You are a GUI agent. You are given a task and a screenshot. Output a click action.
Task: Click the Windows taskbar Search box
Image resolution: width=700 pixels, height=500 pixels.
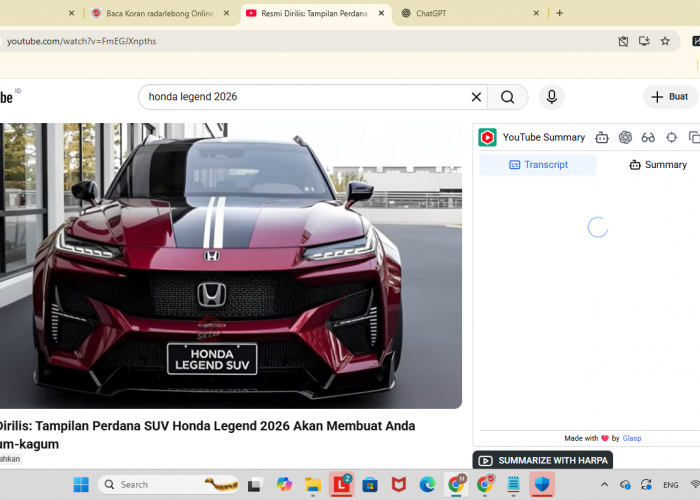[169, 484]
